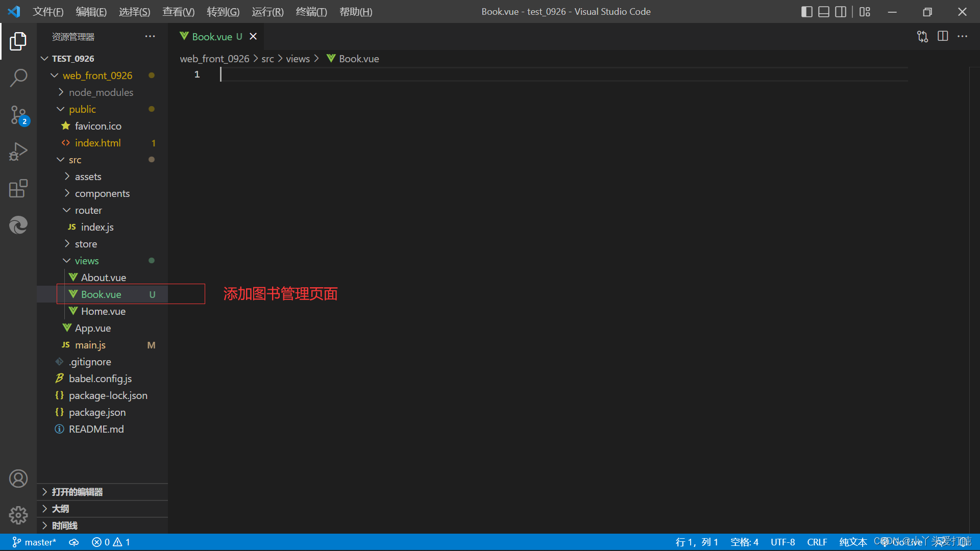Change encoding via UTF-8 status item

783,542
